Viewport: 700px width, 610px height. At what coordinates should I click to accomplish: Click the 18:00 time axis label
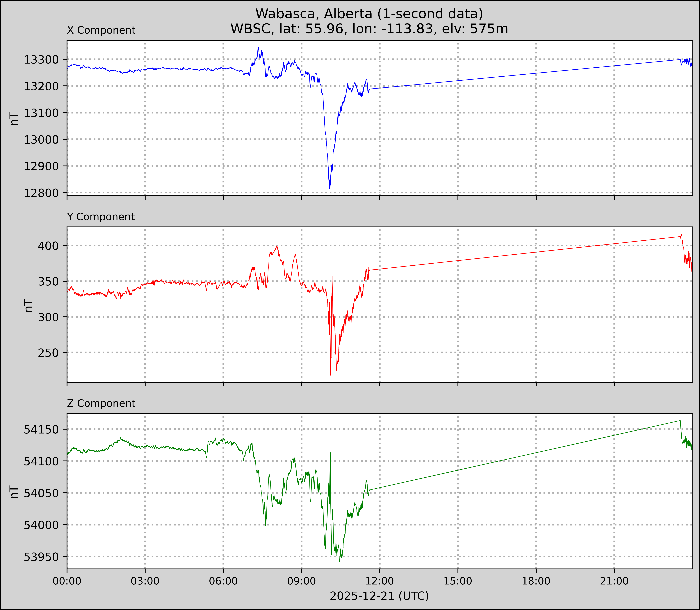536,581
